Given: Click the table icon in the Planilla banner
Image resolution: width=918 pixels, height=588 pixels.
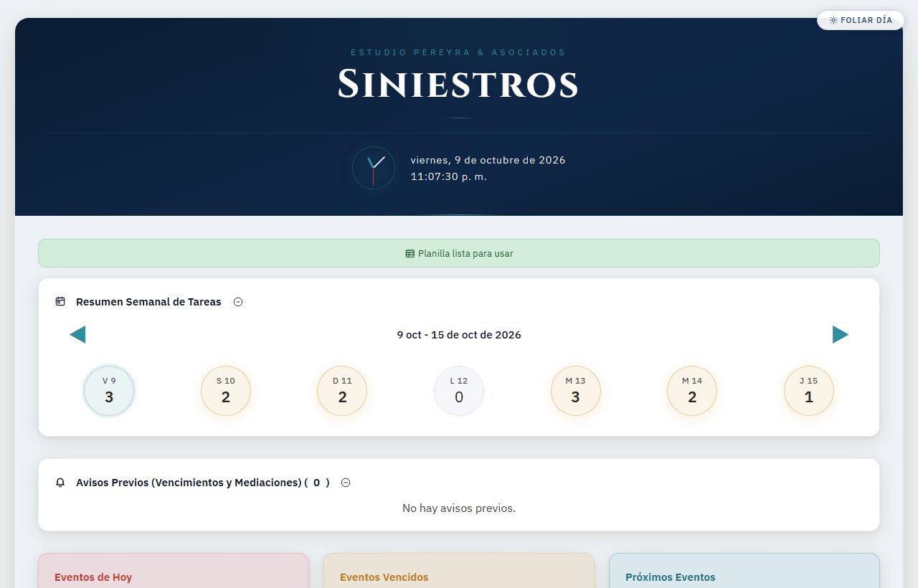Looking at the screenshot, I should [x=410, y=254].
